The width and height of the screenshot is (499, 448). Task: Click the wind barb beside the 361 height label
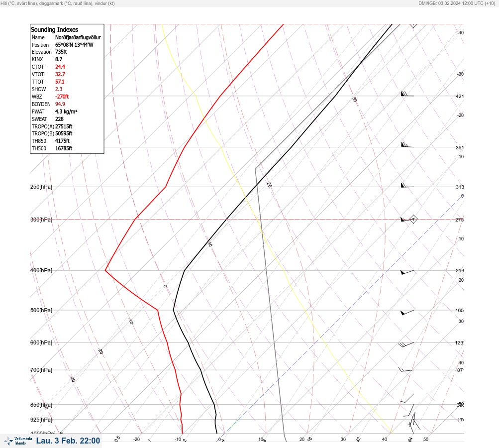[407, 145]
